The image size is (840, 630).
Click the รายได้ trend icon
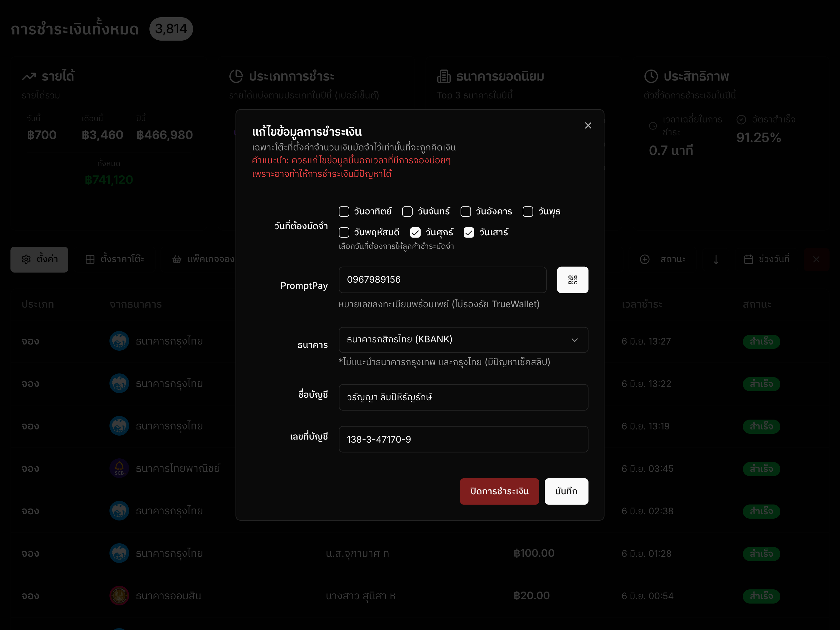pos(29,76)
